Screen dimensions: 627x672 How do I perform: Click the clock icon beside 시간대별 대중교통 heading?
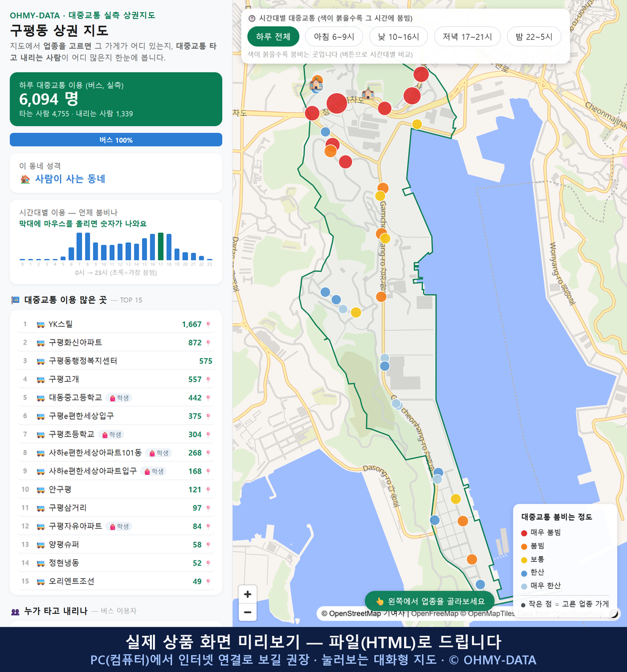(x=252, y=18)
